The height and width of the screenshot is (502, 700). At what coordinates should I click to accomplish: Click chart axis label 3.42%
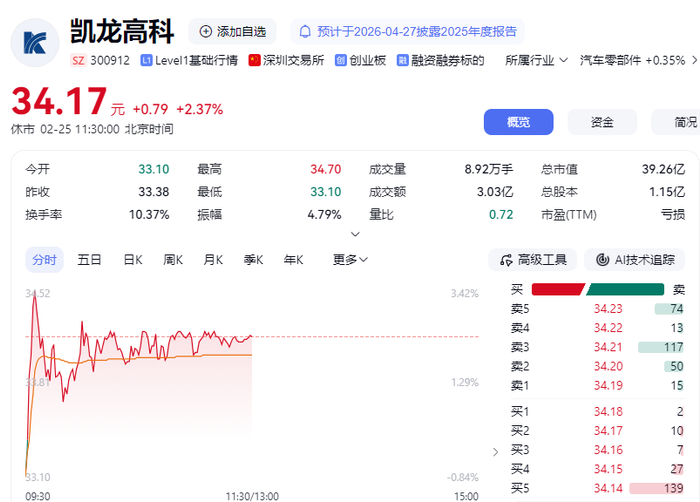pos(465,293)
